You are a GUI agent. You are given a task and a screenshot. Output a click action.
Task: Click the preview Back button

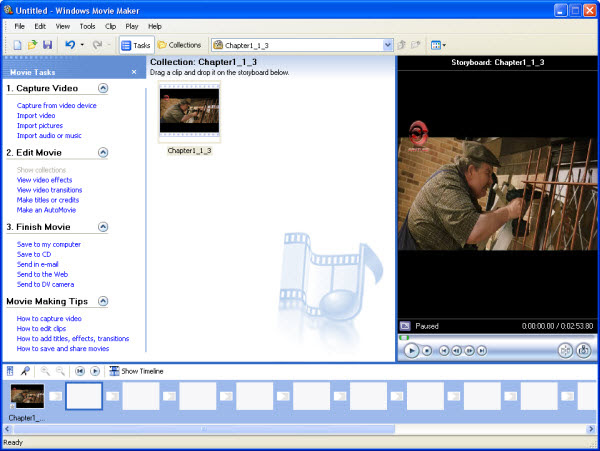click(444, 350)
